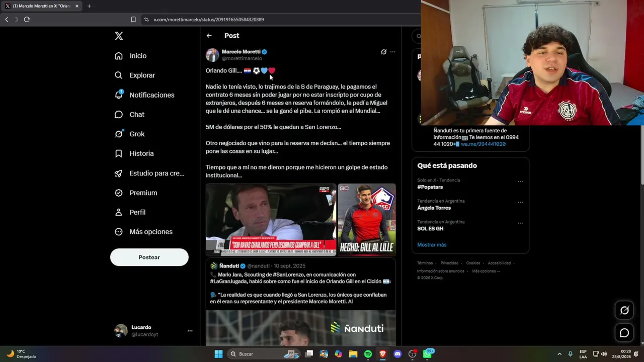
Task: Open the Gill al Lille image
Action: [x=367, y=220]
